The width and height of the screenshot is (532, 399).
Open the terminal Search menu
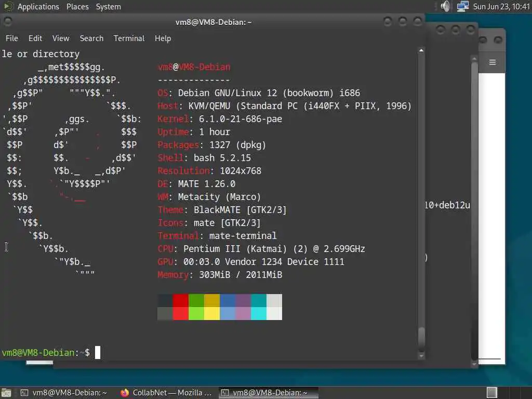tap(91, 38)
